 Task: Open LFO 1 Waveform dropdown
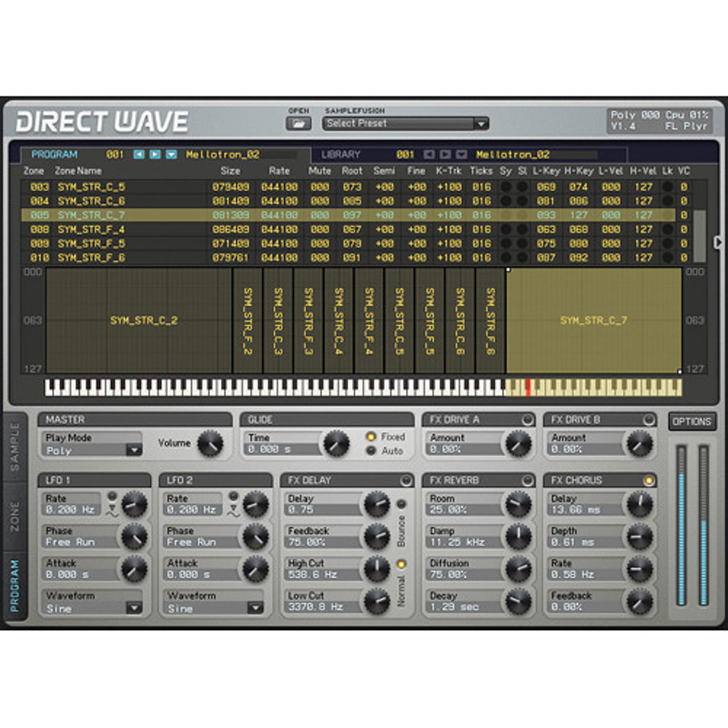(x=93, y=608)
